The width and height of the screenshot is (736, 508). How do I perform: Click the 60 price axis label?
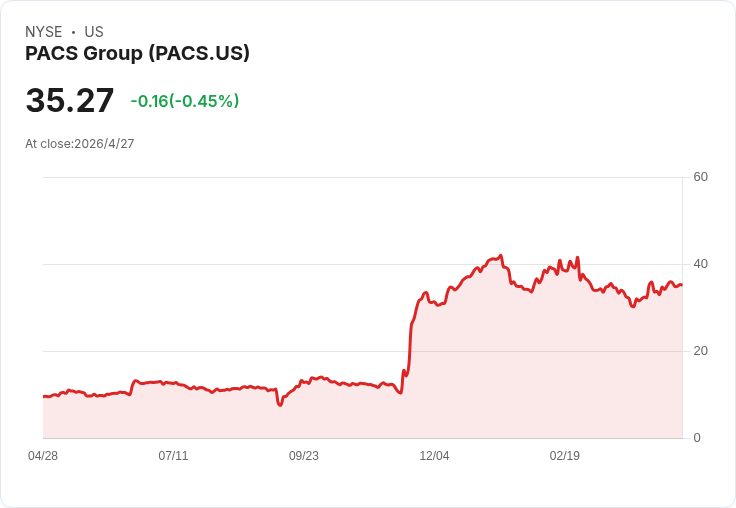click(x=700, y=177)
